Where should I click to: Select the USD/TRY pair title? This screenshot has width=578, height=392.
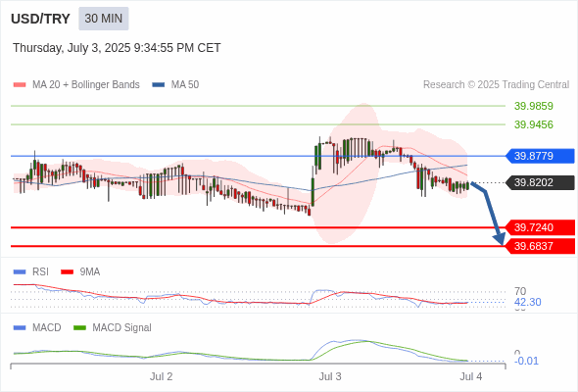[x=40, y=19]
